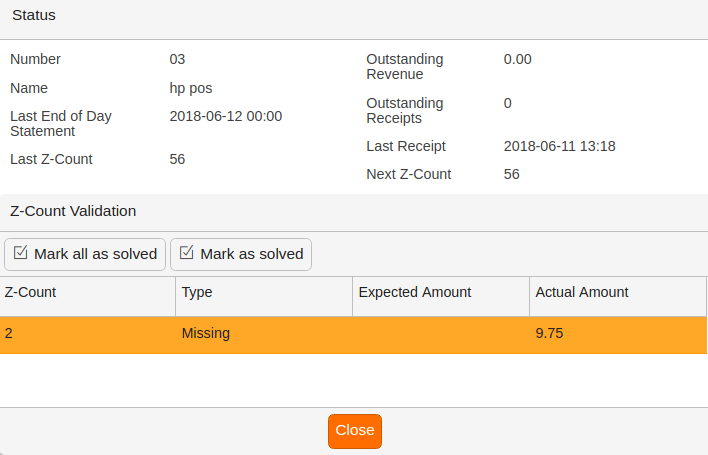Click the name value hp pos
The width and height of the screenshot is (708, 455).
click(x=191, y=88)
